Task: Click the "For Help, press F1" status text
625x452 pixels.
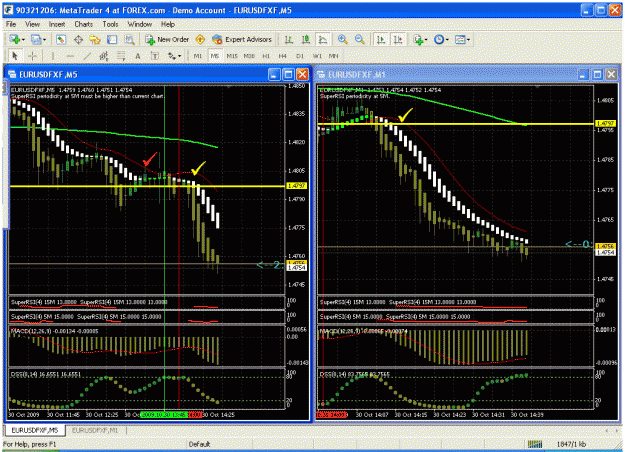Action: (x=29, y=444)
